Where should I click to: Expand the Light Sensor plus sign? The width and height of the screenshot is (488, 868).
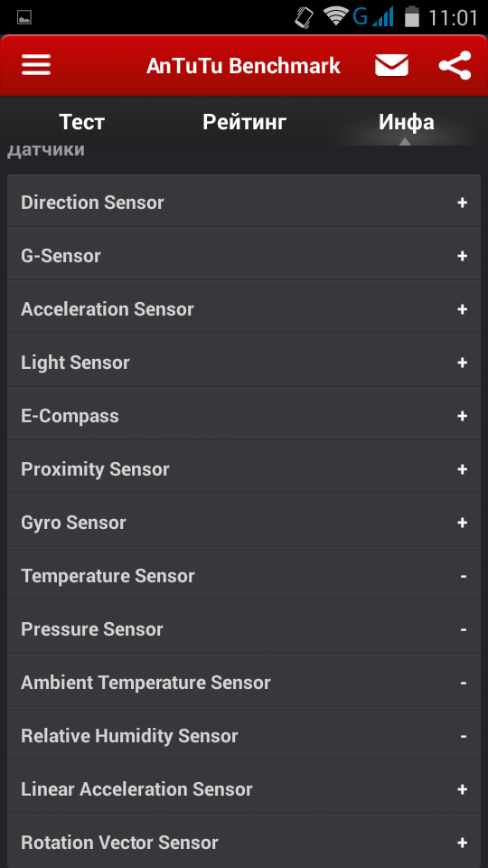pos(462,363)
